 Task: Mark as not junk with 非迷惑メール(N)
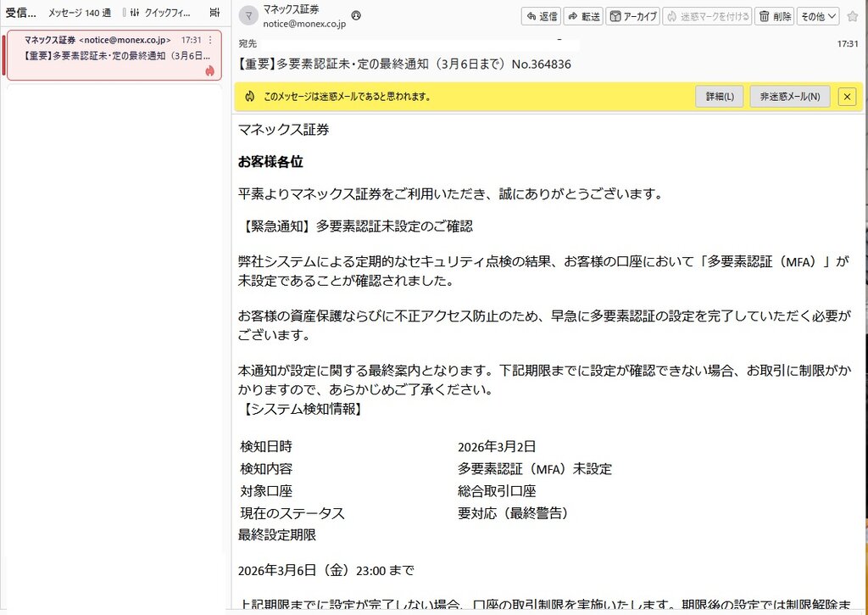(x=789, y=97)
